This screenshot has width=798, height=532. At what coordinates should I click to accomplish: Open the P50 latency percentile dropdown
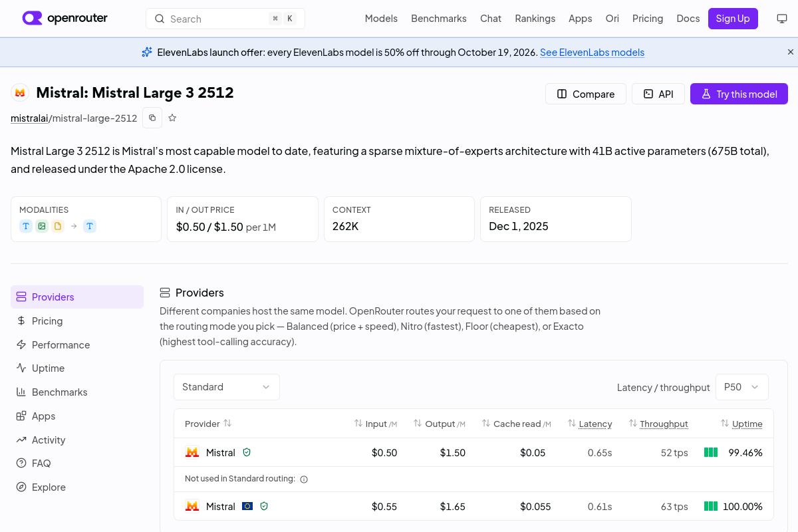[742, 387]
